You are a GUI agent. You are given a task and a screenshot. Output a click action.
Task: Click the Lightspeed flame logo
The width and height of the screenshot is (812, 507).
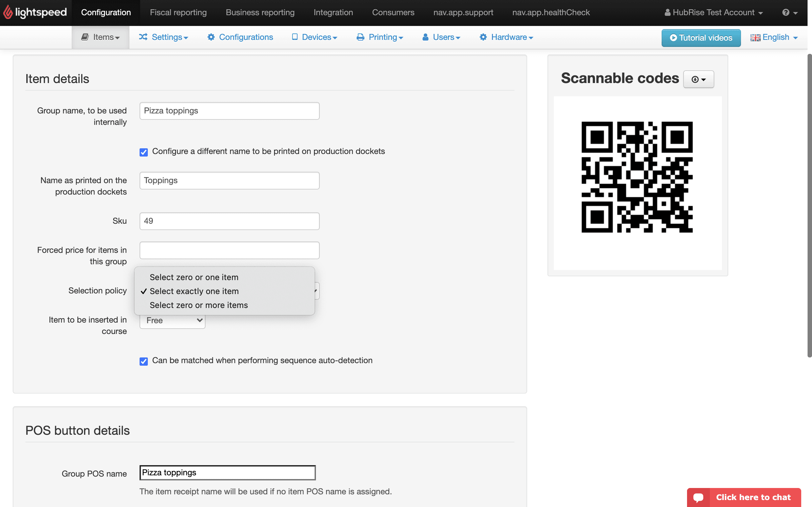[x=8, y=12]
